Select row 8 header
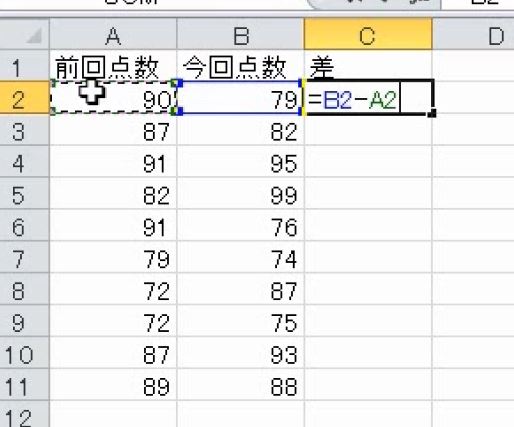The image size is (514, 427). tap(24, 289)
